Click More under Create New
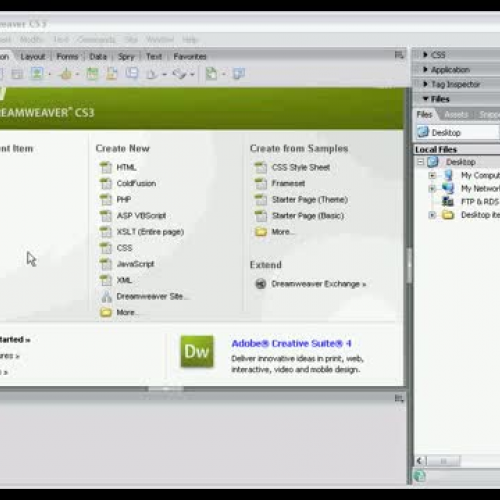 click(x=127, y=312)
